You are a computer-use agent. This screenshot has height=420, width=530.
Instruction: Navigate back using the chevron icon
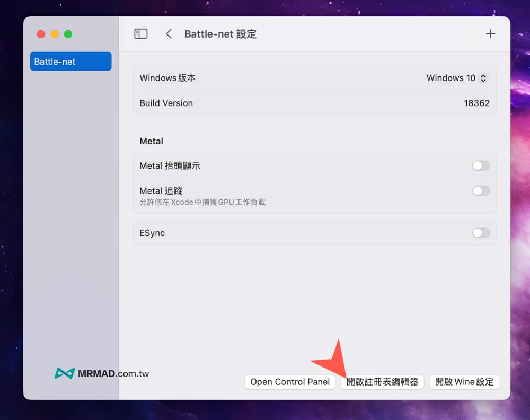tap(169, 33)
